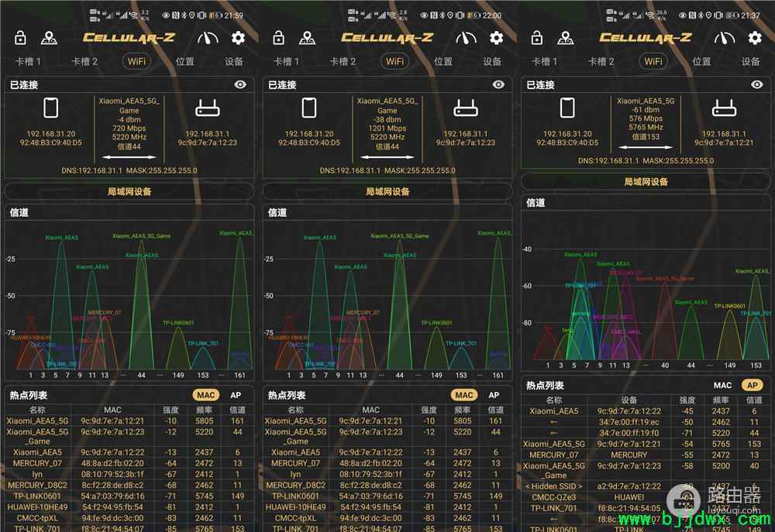The image size is (775, 532).
Task: Tap the 5765 MHz frequency in the connected panel
Action: tap(646, 128)
